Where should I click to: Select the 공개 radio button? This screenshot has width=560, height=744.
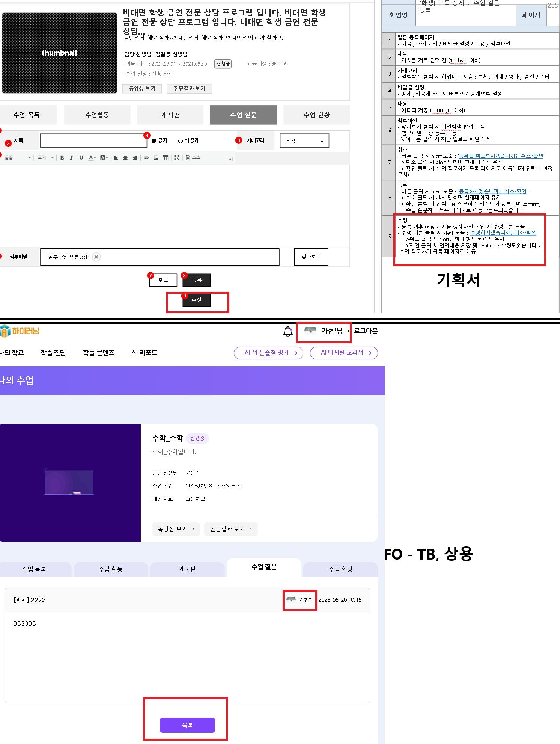[x=154, y=141]
